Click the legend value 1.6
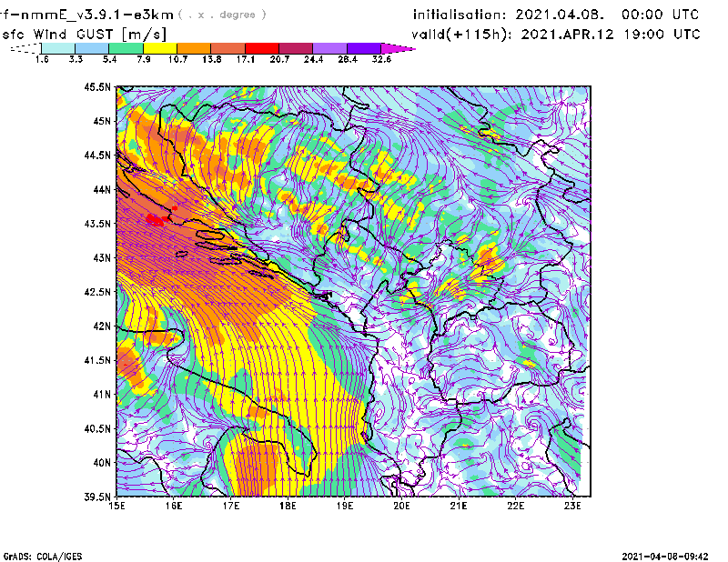The width and height of the screenshot is (728, 562). [42, 59]
